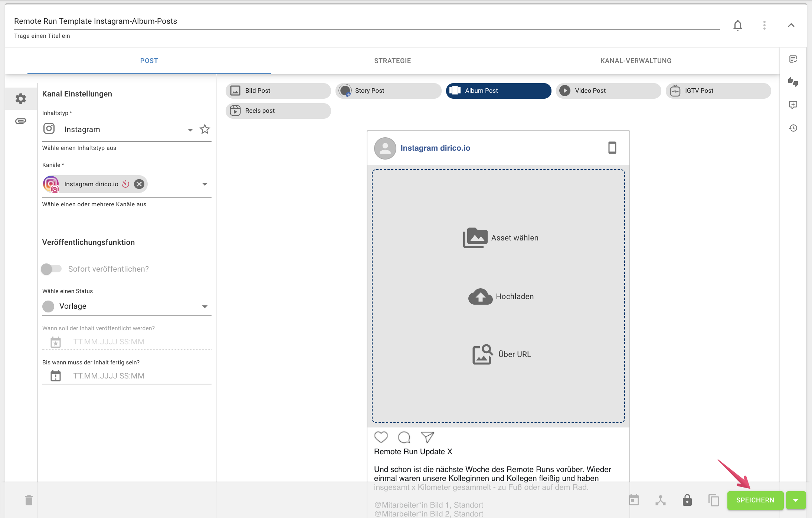Image resolution: width=812 pixels, height=518 pixels.
Task: Click the deadline date input field
Action: (x=127, y=376)
